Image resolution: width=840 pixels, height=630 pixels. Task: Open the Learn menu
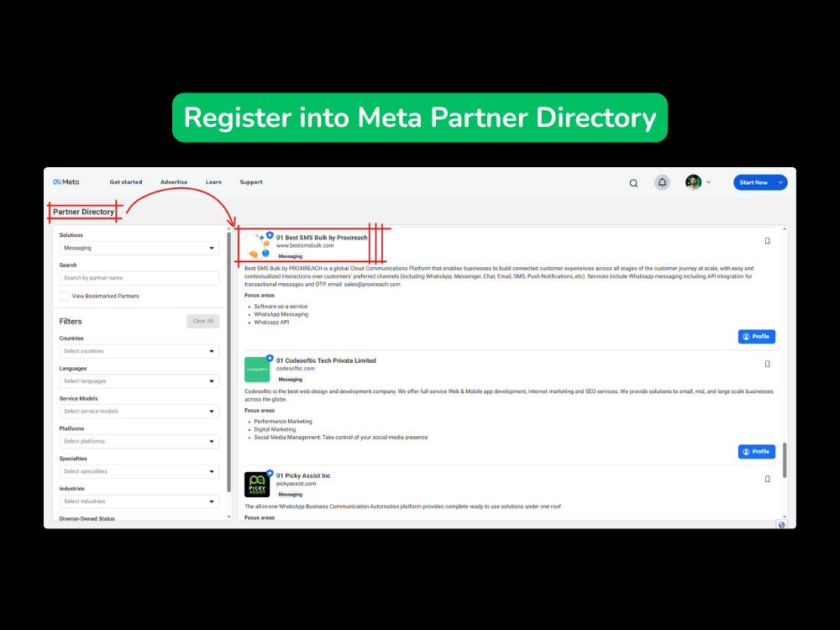(213, 182)
